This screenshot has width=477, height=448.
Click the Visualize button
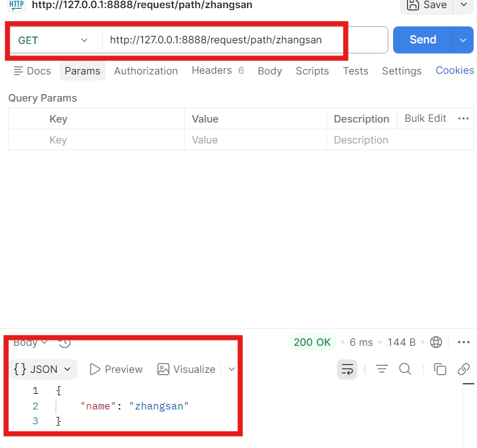pos(186,369)
